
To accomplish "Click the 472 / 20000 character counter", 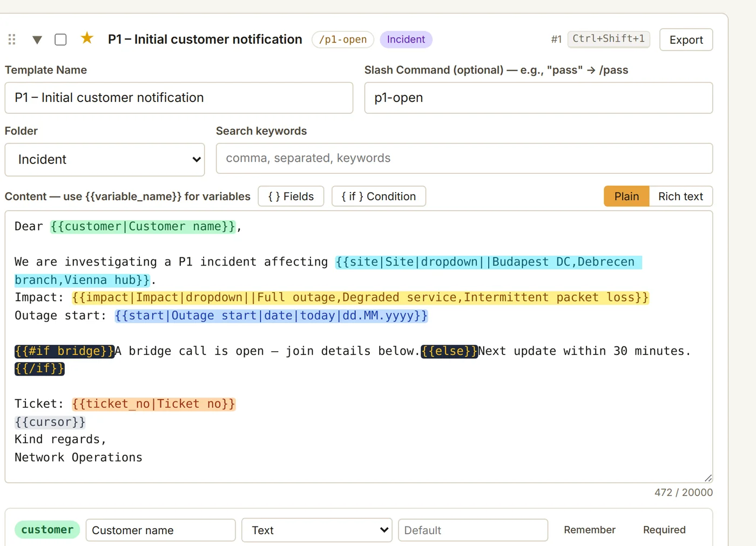I will 683,493.
